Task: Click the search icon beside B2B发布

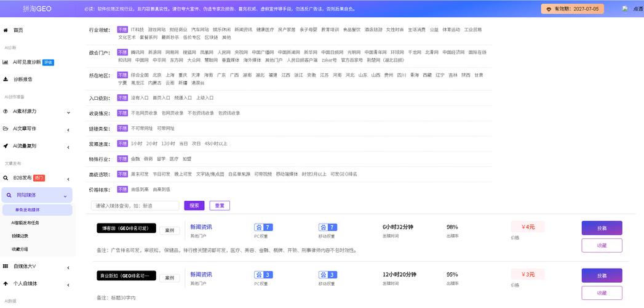Action: click(x=6, y=179)
